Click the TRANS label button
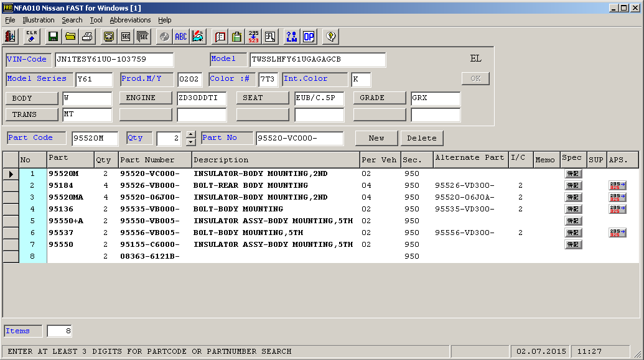This screenshot has height=360, width=644. (x=32, y=114)
